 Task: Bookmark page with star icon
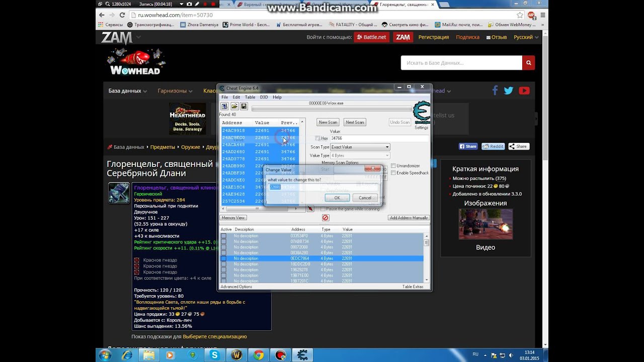[520, 15]
